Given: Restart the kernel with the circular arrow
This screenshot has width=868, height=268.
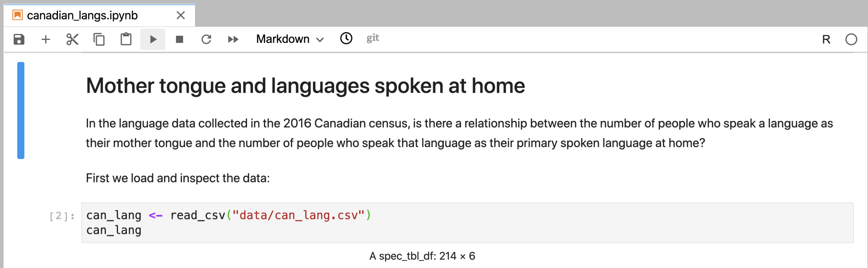Looking at the screenshot, I should (206, 39).
